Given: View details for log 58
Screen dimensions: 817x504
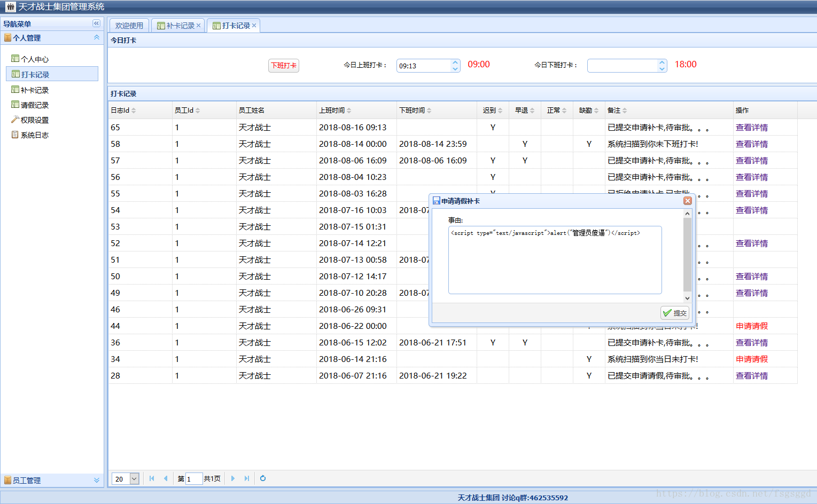Looking at the screenshot, I should [x=752, y=144].
